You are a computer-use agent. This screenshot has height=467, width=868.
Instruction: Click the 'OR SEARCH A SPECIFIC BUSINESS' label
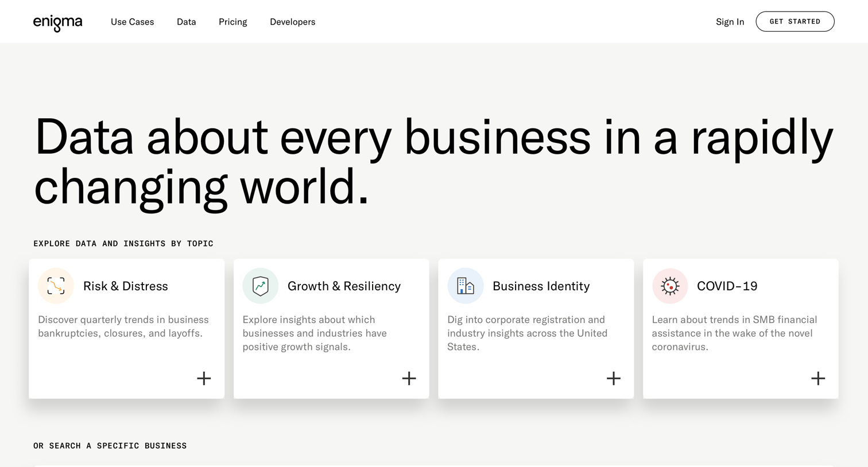[x=110, y=446]
